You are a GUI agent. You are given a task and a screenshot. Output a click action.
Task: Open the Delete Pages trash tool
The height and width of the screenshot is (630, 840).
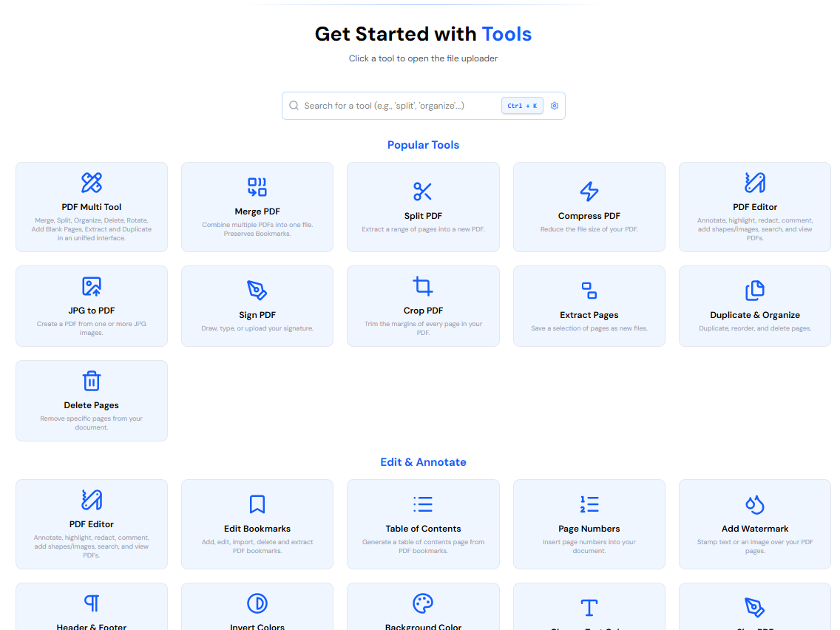pos(91,400)
